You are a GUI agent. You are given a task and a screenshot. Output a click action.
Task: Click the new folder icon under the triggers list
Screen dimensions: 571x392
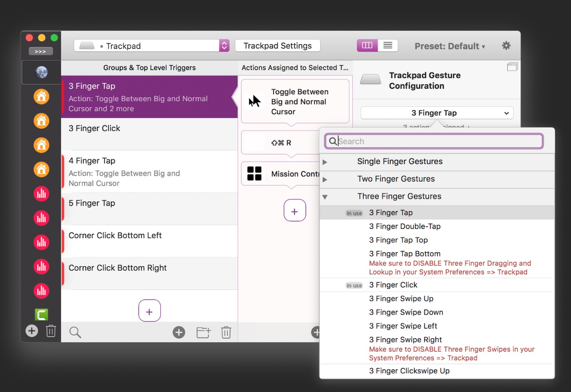coord(203,332)
